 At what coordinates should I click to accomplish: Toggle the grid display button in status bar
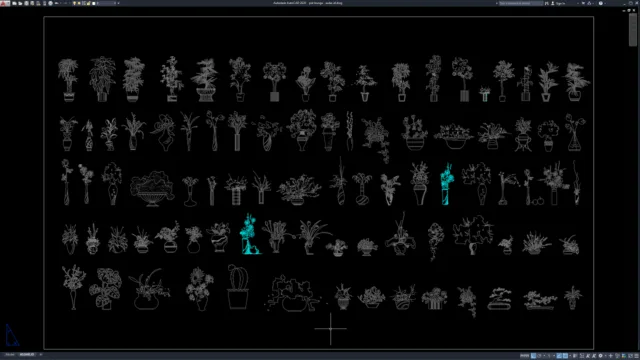(533, 356)
